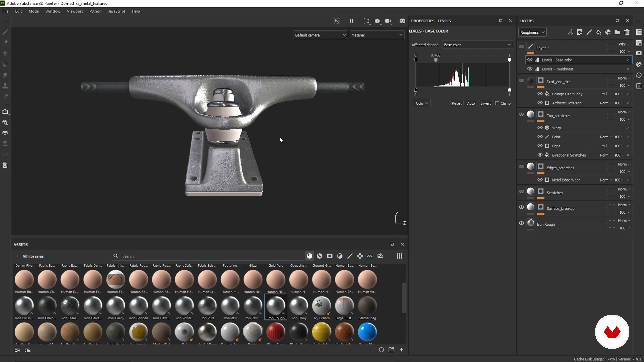
Task: Click the levels input white point handle
Action: coord(509,60)
